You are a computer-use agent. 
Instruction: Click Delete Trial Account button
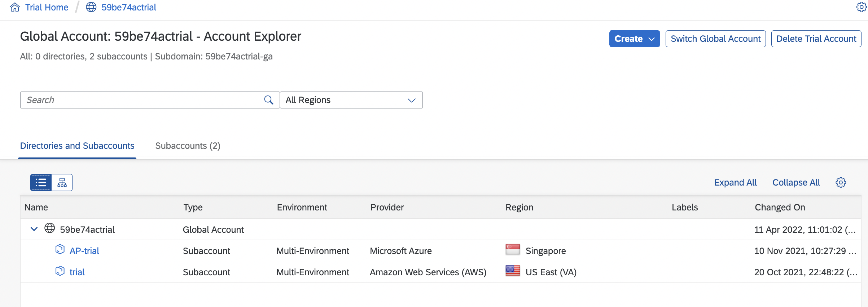816,39
